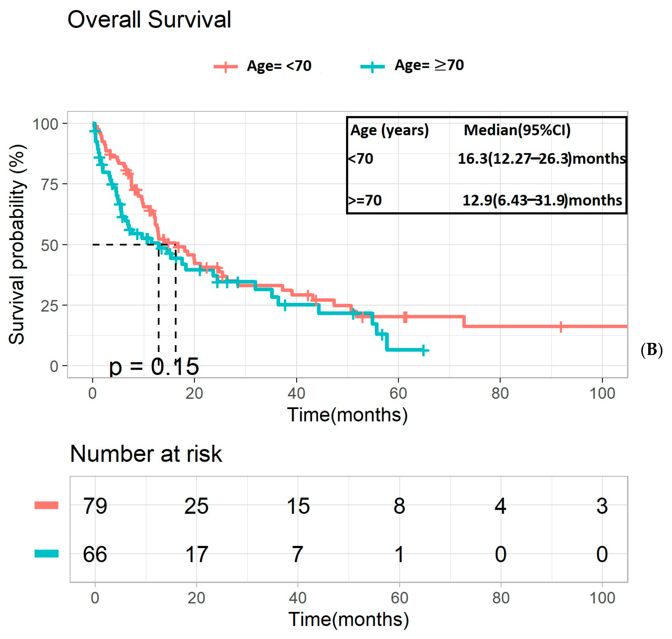Viewport: 672px width, 639px height.
Task: Select the p = 0.15 annotation
Action: click(x=154, y=367)
